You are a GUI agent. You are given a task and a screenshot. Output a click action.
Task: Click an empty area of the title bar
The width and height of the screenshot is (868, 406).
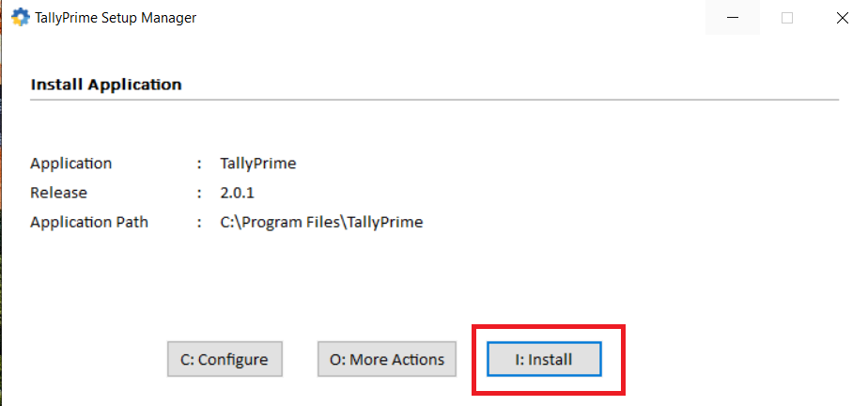coord(451,17)
